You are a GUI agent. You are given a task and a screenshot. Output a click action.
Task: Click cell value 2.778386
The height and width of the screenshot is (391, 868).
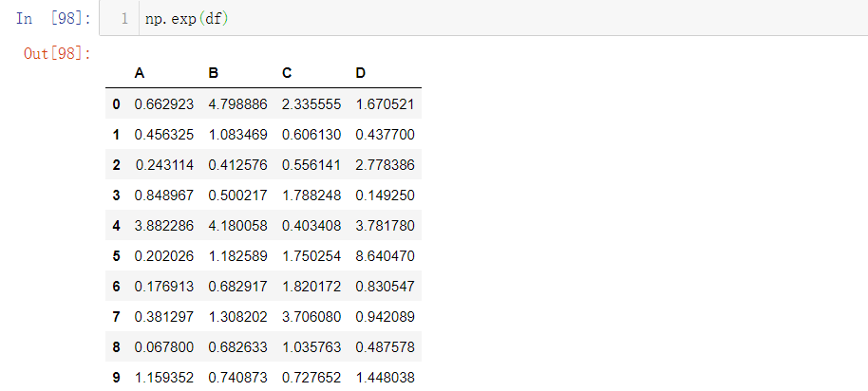pyautogui.click(x=386, y=165)
